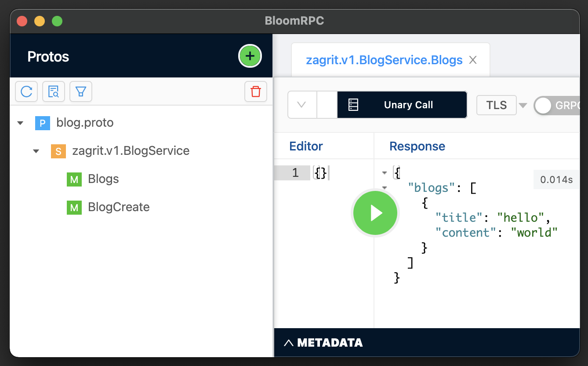Click the Editor section label

click(306, 146)
